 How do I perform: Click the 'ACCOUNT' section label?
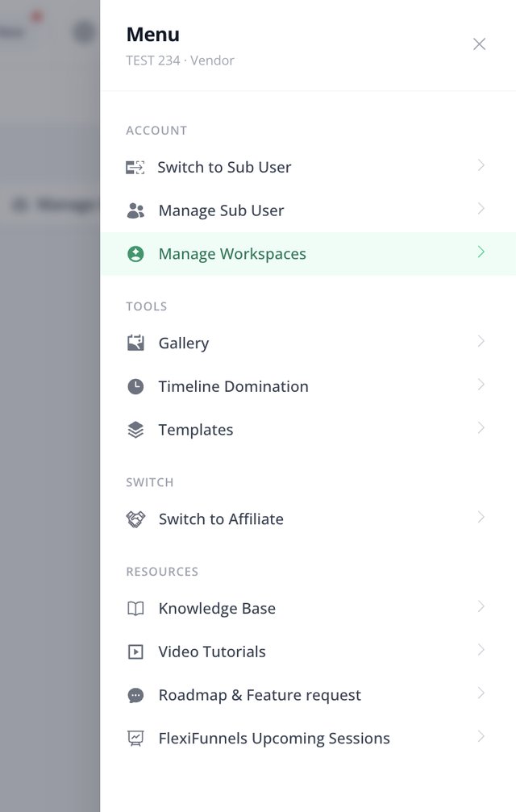click(156, 131)
